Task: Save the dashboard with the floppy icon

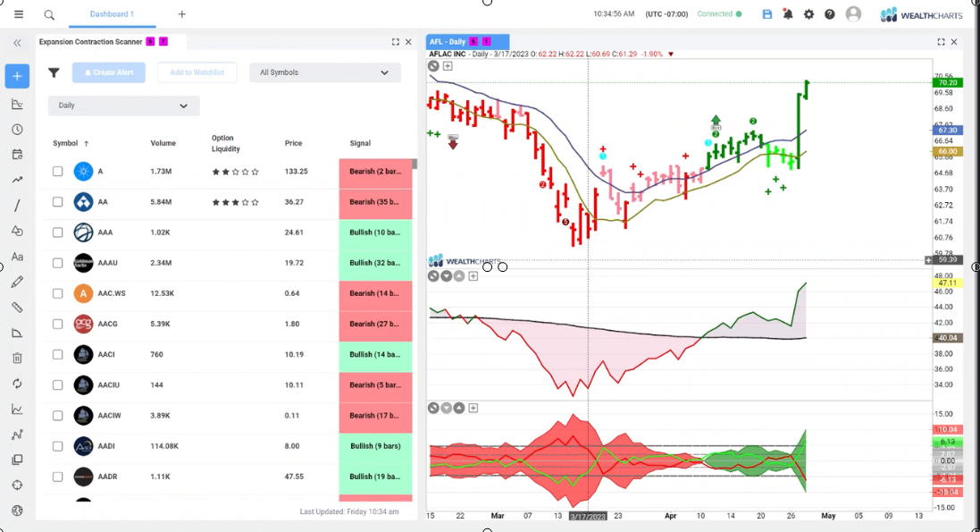Action: click(766, 14)
